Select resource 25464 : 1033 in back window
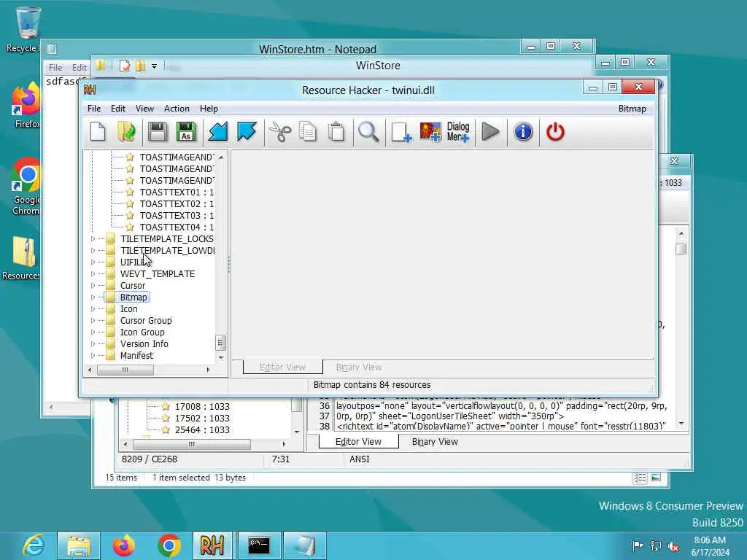This screenshot has height=560, width=747. point(202,429)
